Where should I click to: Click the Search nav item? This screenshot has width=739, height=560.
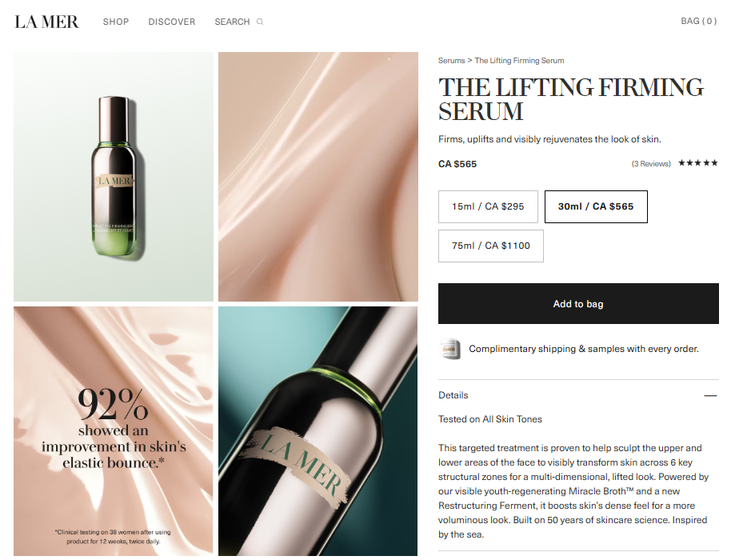(x=233, y=22)
